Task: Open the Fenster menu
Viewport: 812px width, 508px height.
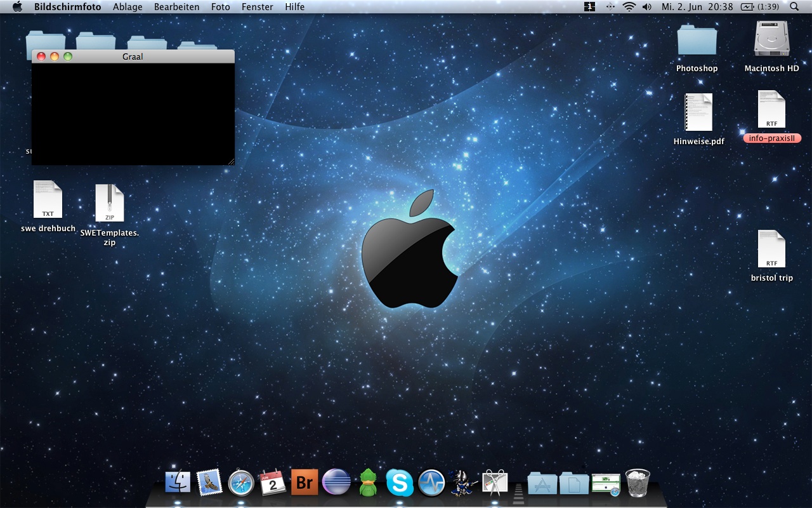Action: coord(257,6)
